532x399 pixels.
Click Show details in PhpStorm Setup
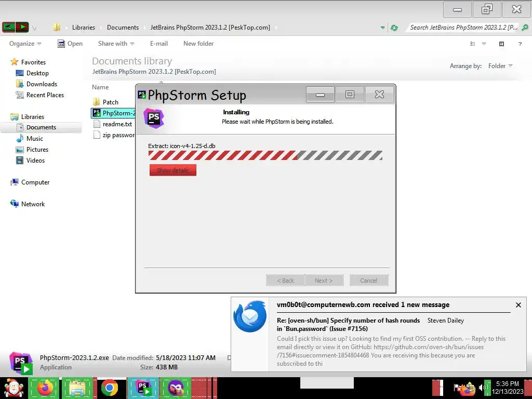point(172,170)
